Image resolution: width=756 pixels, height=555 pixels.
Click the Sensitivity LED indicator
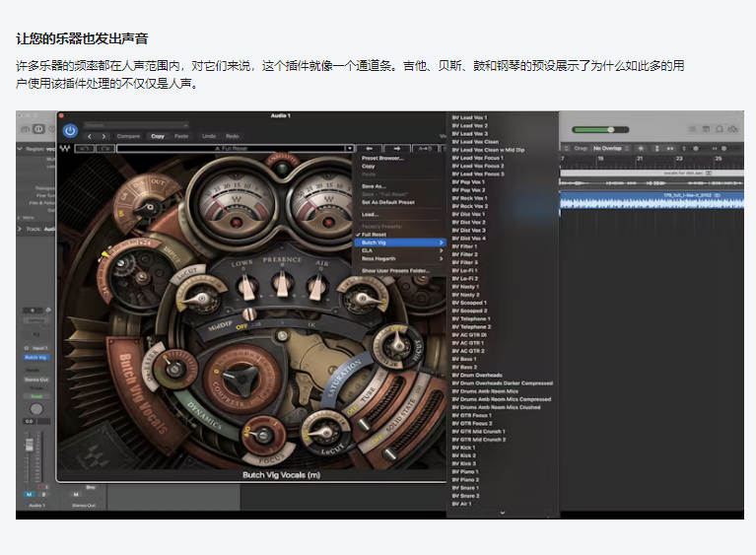(x=281, y=169)
